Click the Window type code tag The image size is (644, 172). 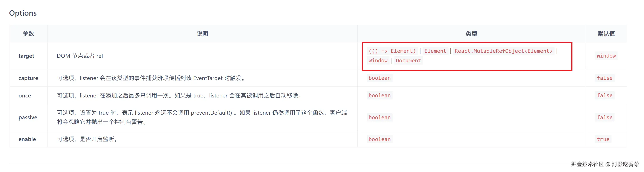[x=378, y=61]
